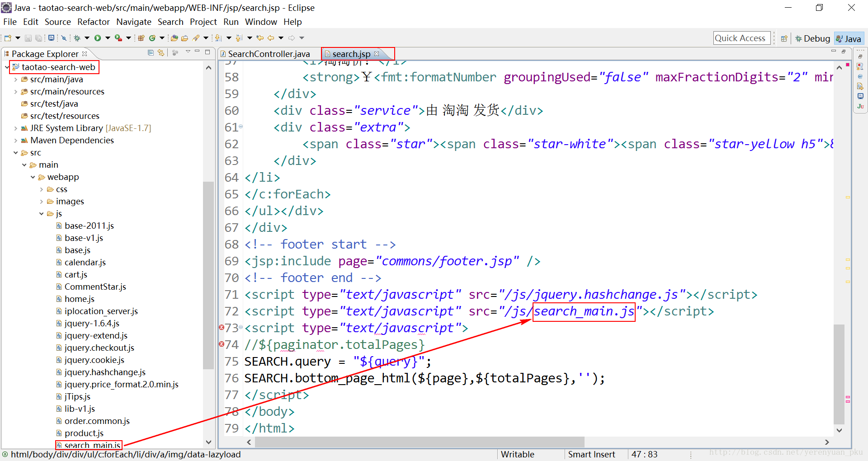This screenshot has width=868, height=461.
Task: Click the Last Edit Location icon
Action: pos(260,38)
